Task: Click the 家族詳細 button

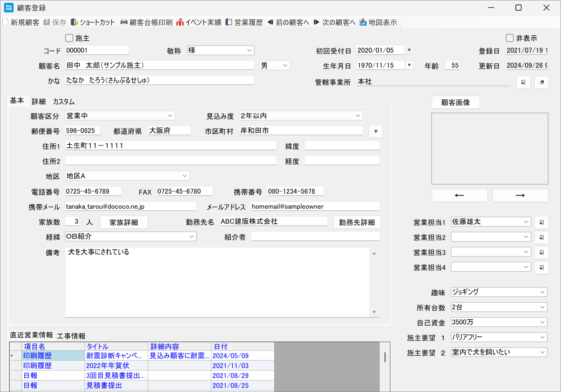Action: (124, 222)
